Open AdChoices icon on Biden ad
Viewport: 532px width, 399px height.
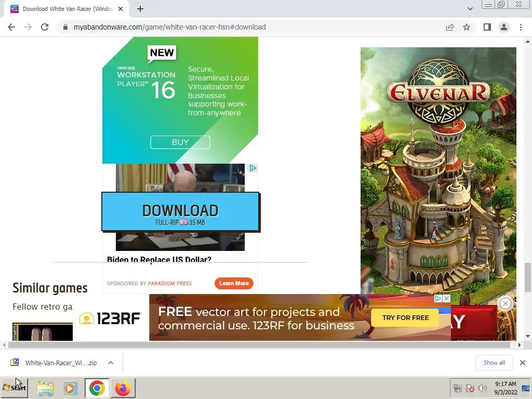[253, 168]
